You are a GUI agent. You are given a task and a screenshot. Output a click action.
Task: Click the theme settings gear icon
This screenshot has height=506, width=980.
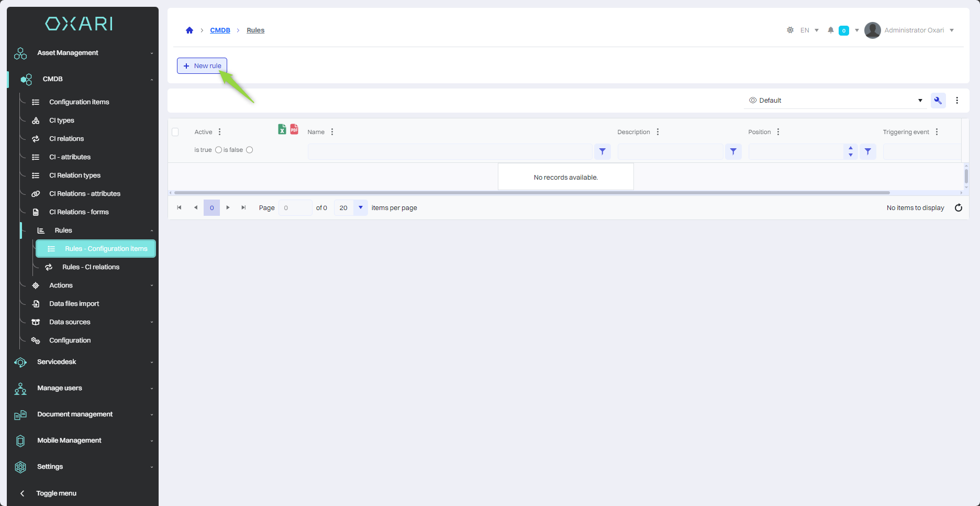(790, 30)
